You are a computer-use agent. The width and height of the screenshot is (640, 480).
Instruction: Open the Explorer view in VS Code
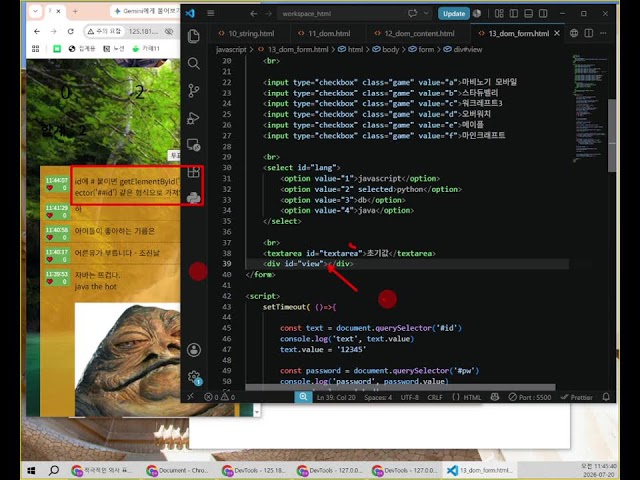pos(193,36)
